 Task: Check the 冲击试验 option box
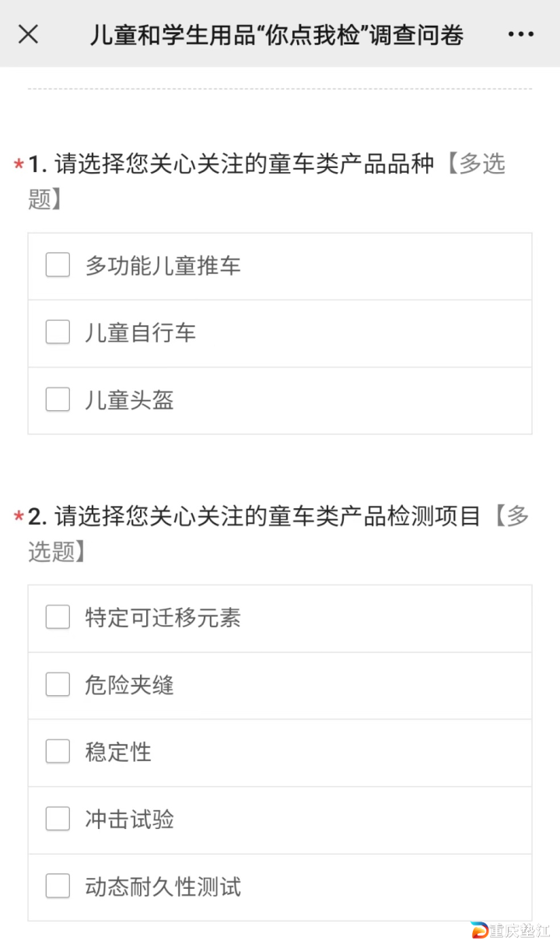(x=58, y=819)
